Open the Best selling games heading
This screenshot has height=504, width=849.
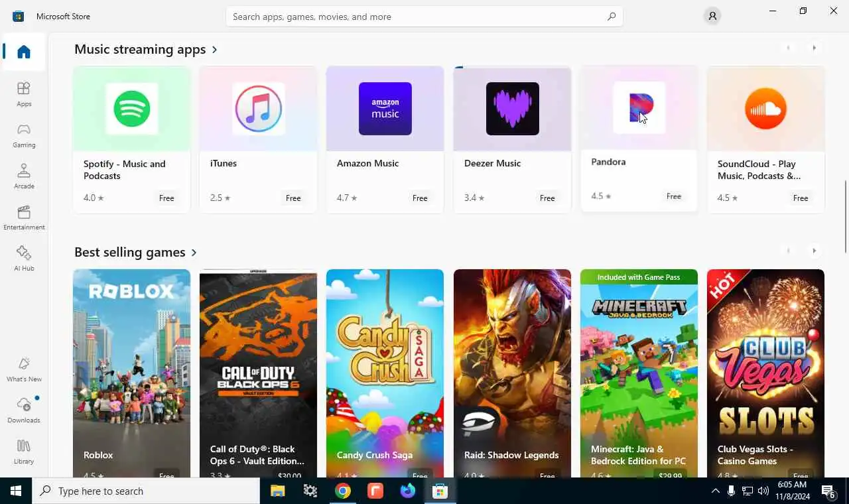pos(130,253)
